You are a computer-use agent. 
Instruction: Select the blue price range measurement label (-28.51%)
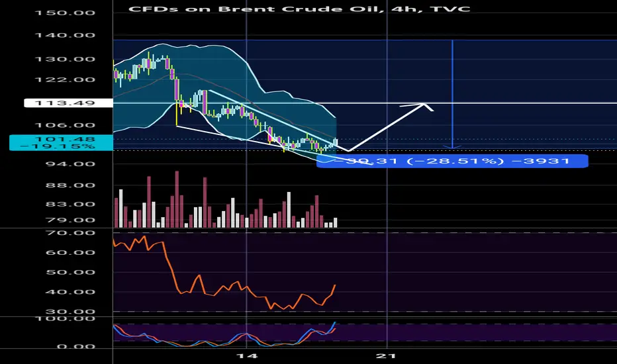(x=452, y=161)
